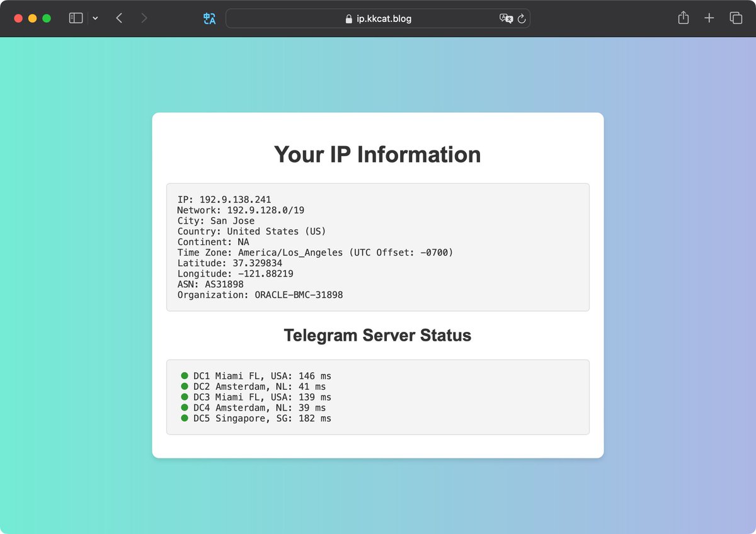This screenshot has width=756, height=534.
Task: Click the green status dot for DC2
Action: [185, 387]
